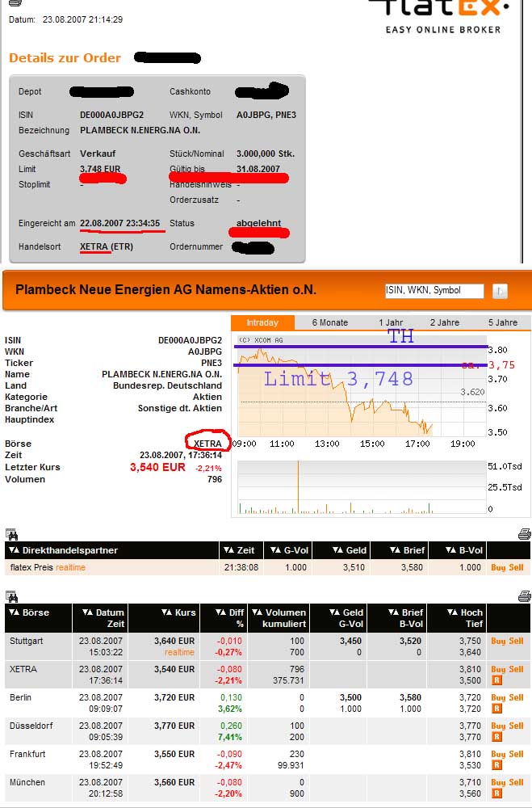Screen dimensions: 532x808
Task: Select Frankfurt Kurs 3,550 EUR
Action: tap(174, 755)
